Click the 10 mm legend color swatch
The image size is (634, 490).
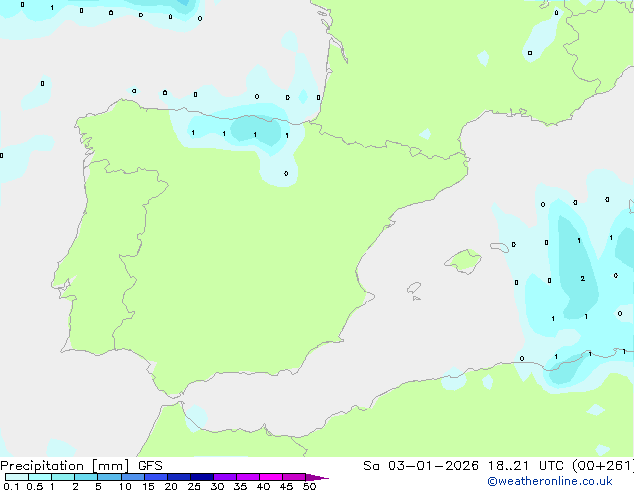[x=133, y=477]
